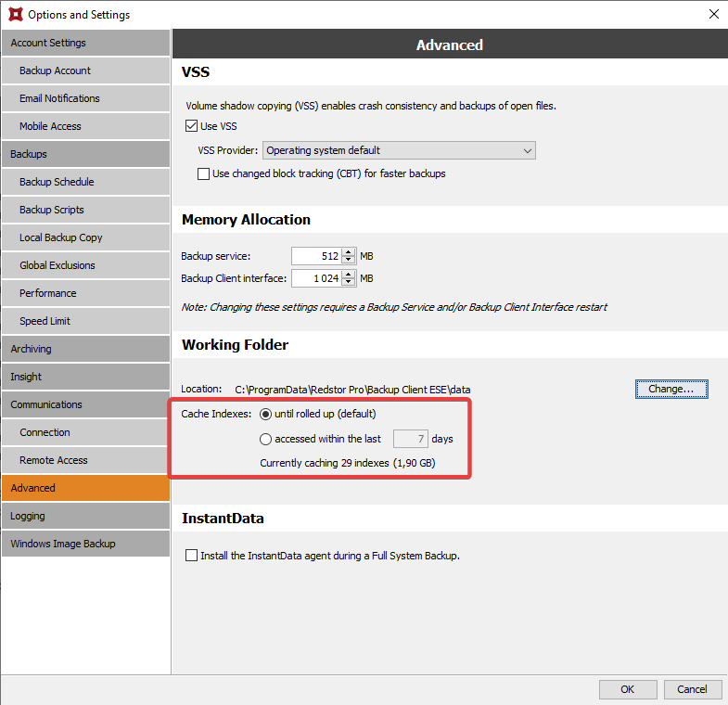728x705 pixels.
Task: Open Global Exclusions settings
Action: [86, 265]
